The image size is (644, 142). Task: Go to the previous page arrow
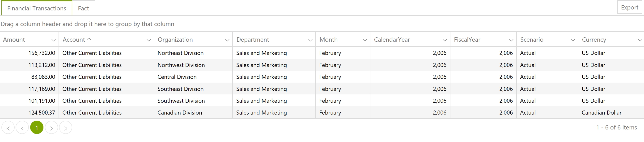pos(22,128)
